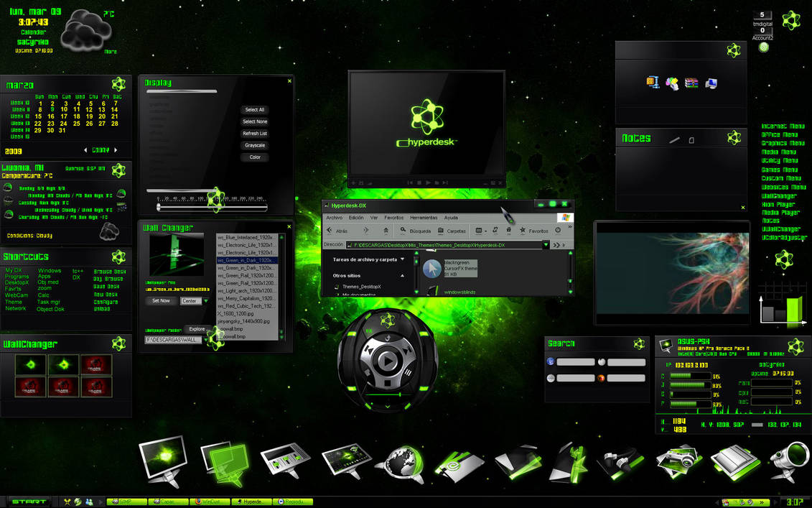
Task: Select ws_Green_in_Dark wallpaper from the list
Action: click(x=248, y=259)
